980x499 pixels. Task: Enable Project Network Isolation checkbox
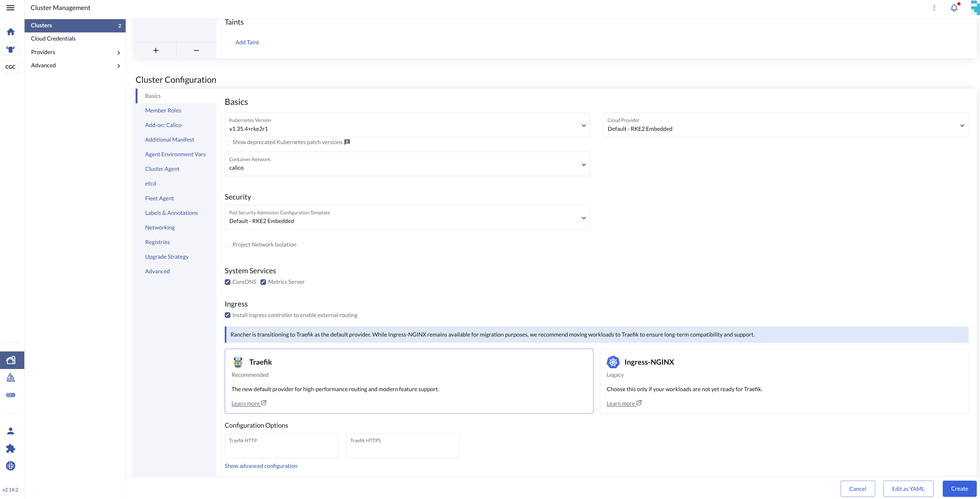pyautogui.click(x=227, y=245)
